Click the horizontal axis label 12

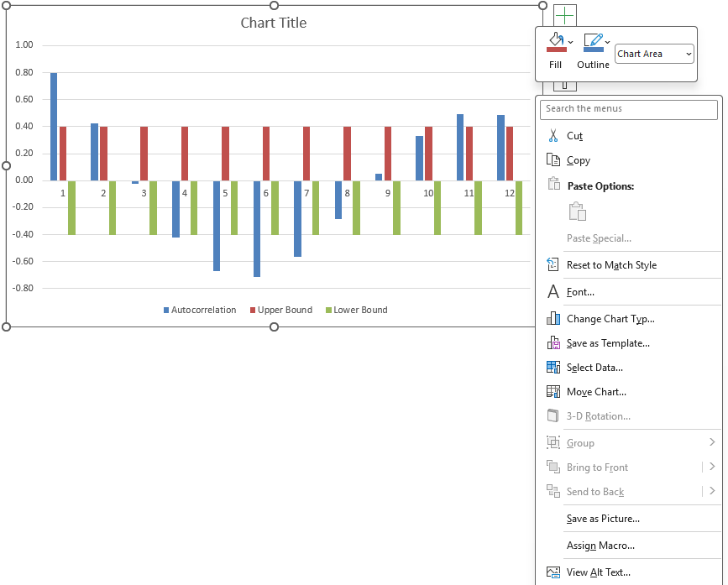tap(510, 193)
